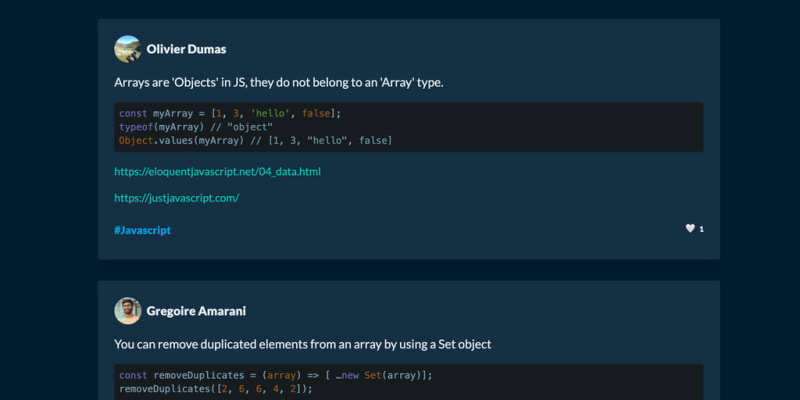Click the "const removeDuplicates" code line
Screen dimensions: 800x400
(x=274, y=375)
